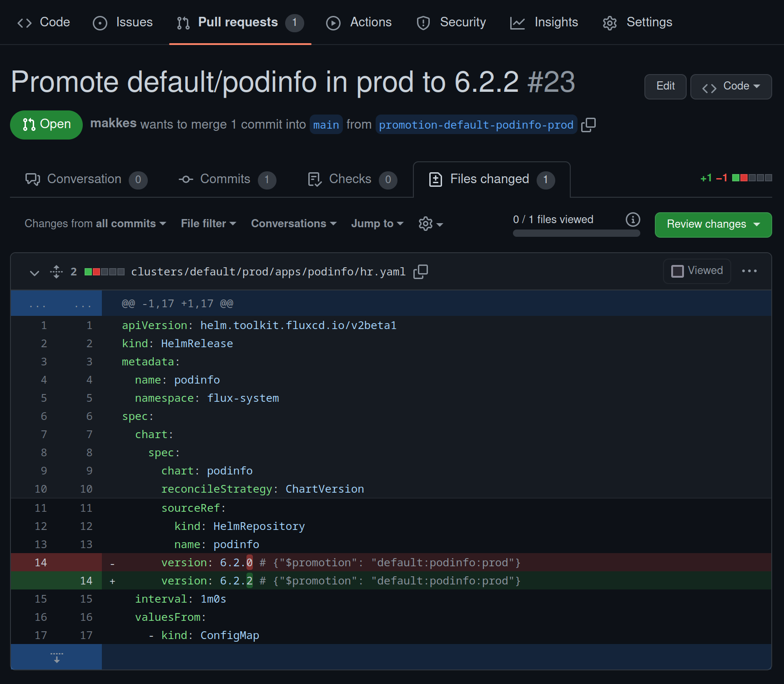Open clusters/default/prod/apps/podinfo/hr.yaml file link

(x=268, y=272)
